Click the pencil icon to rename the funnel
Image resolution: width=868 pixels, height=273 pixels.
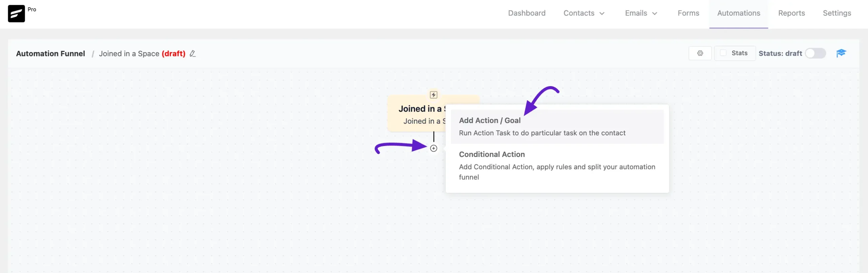pos(192,54)
